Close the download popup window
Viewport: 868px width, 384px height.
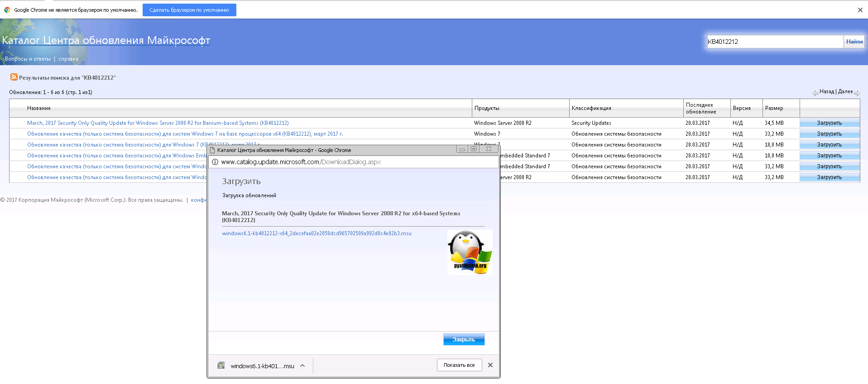489,149
